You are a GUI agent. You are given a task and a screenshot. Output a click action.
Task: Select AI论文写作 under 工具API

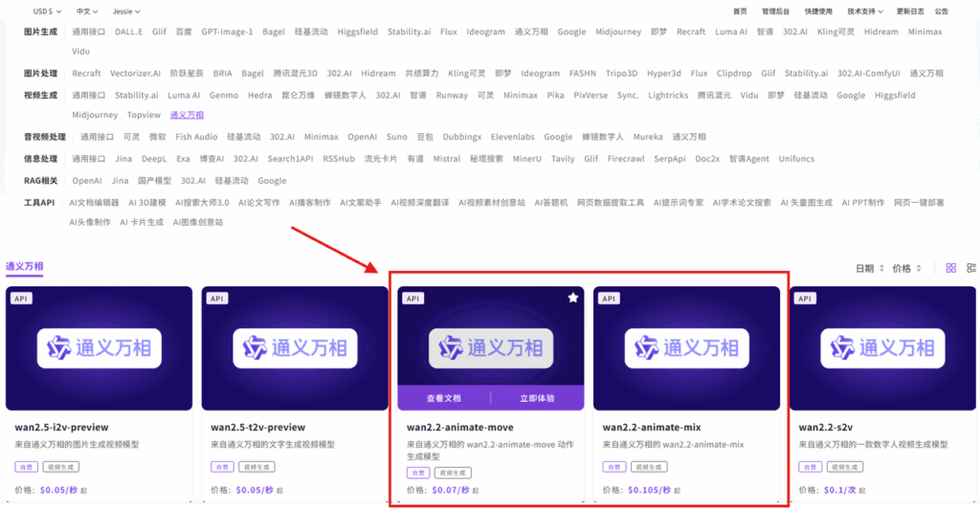(258, 203)
